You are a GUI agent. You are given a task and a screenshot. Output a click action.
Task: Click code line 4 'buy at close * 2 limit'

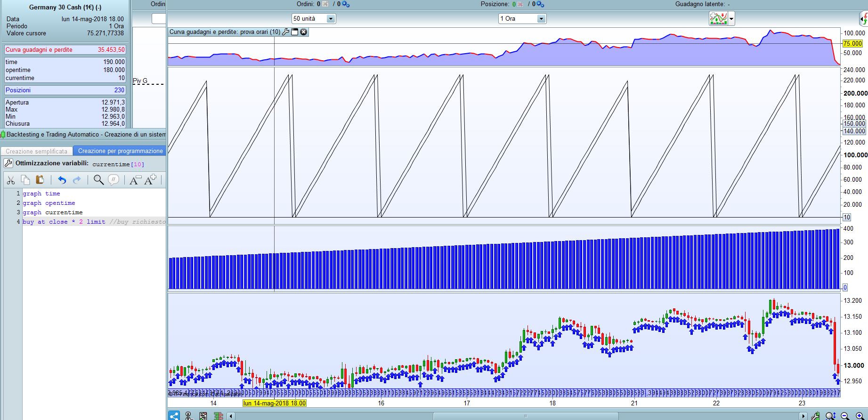coord(94,222)
